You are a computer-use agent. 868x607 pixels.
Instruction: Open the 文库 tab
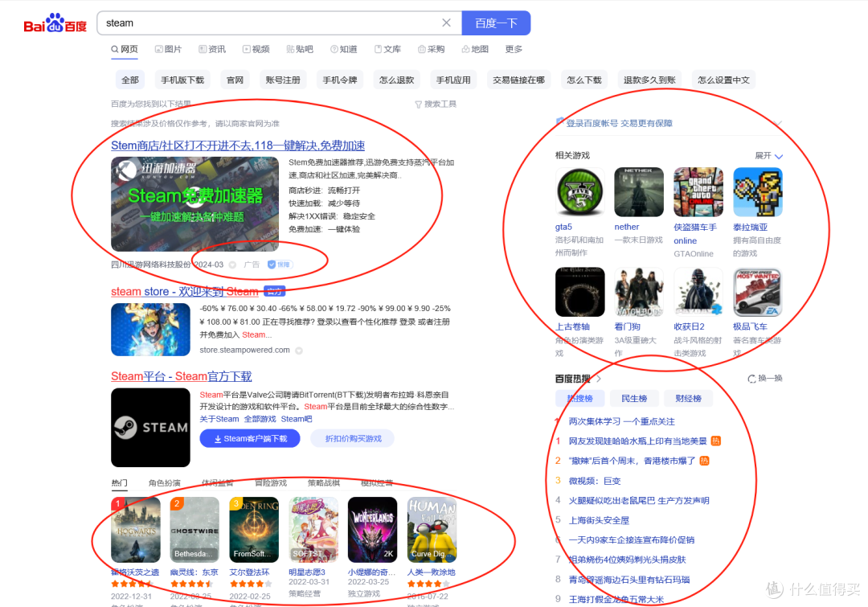pyautogui.click(x=387, y=49)
